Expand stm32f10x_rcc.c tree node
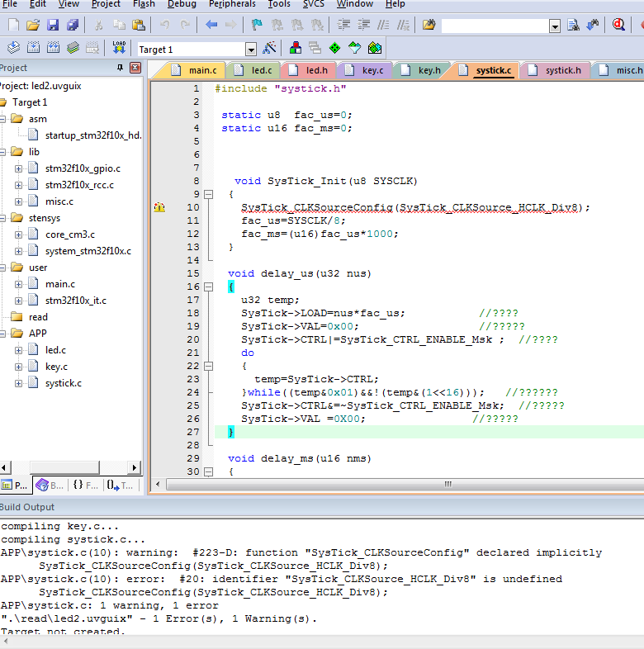The image size is (644, 649). (18, 185)
